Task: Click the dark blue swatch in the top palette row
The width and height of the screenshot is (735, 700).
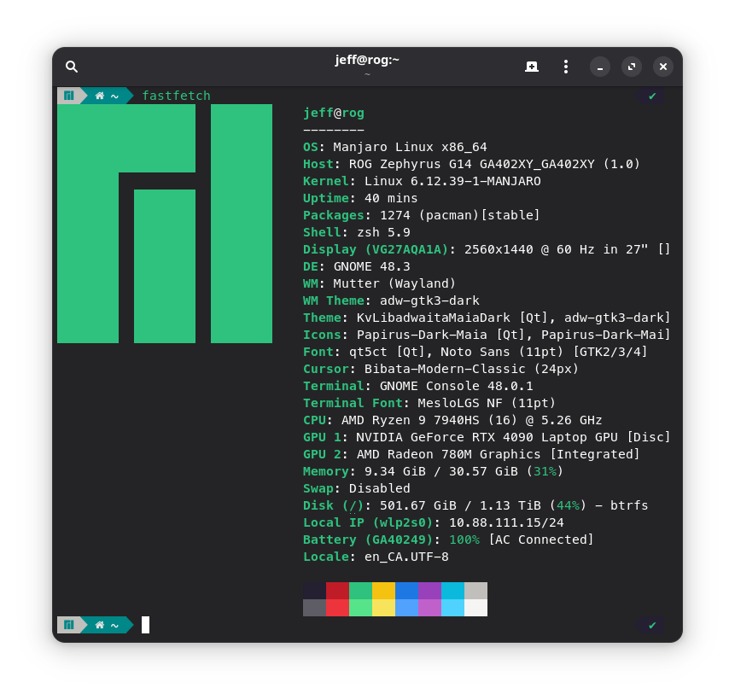Action: pos(406,591)
